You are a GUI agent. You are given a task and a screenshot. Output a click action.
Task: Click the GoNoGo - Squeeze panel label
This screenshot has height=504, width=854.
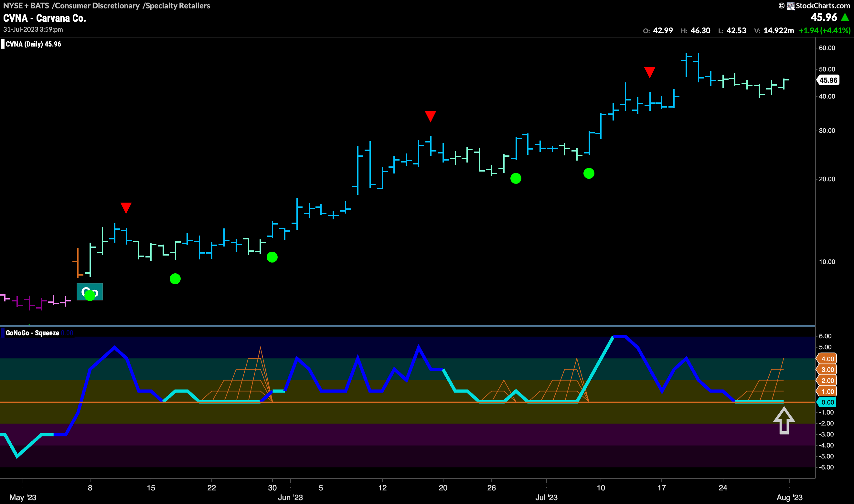click(x=32, y=333)
